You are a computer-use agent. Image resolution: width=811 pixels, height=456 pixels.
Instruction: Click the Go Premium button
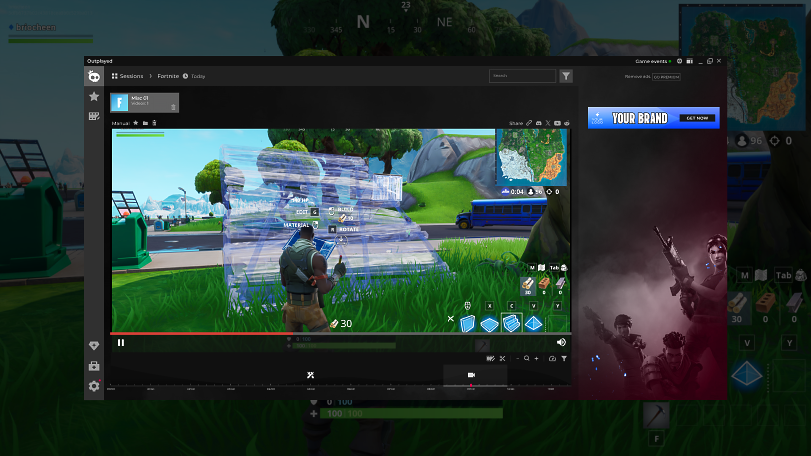(x=666, y=76)
